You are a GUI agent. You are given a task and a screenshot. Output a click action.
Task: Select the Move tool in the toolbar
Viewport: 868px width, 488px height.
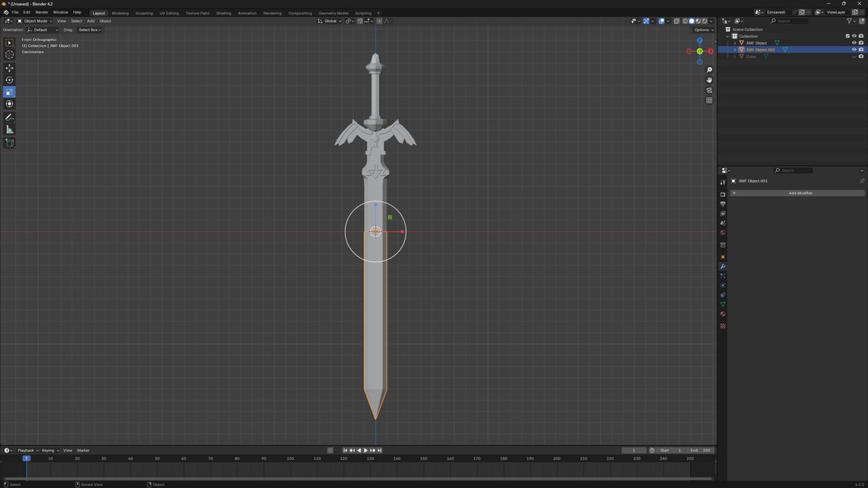tap(9, 68)
